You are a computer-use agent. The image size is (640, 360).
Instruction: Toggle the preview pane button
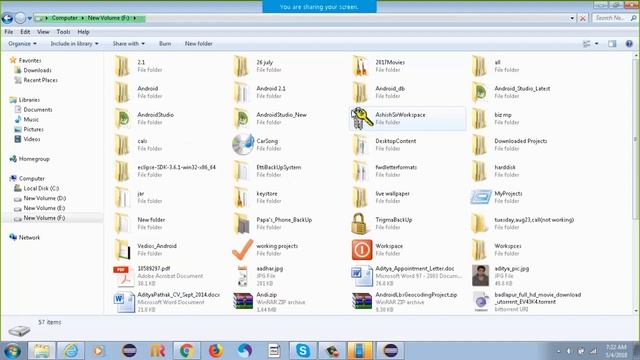tap(612, 44)
